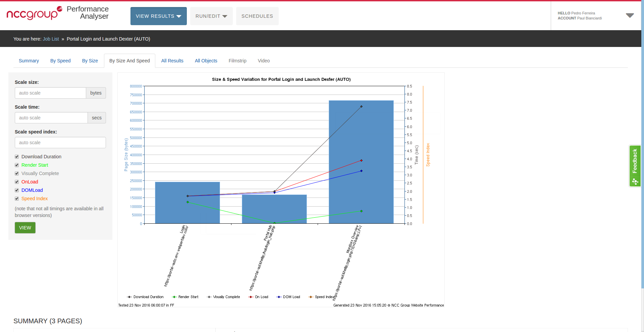Switch to the By Speed tab
This screenshot has height=332, width=644.
pos(60,61)
